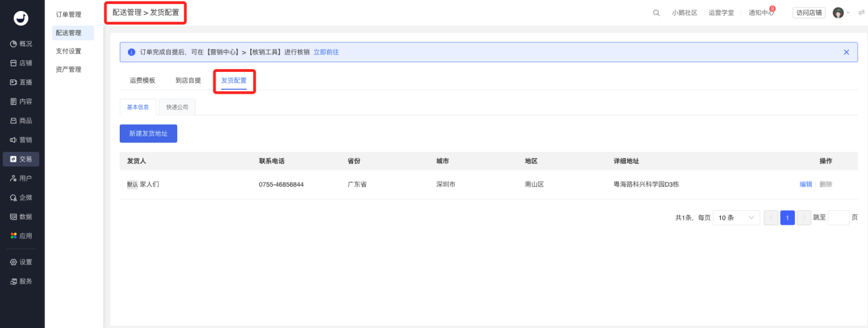Expand the 10 条 page size dropdown
868x328 pixels.
pyautogui.click(x=736, y=218)
